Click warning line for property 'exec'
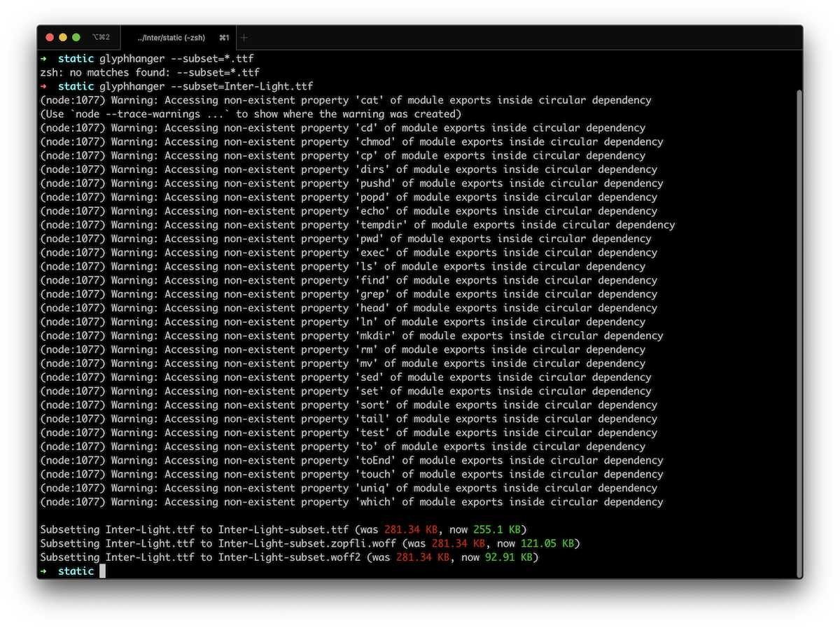 tap(349, 253)
